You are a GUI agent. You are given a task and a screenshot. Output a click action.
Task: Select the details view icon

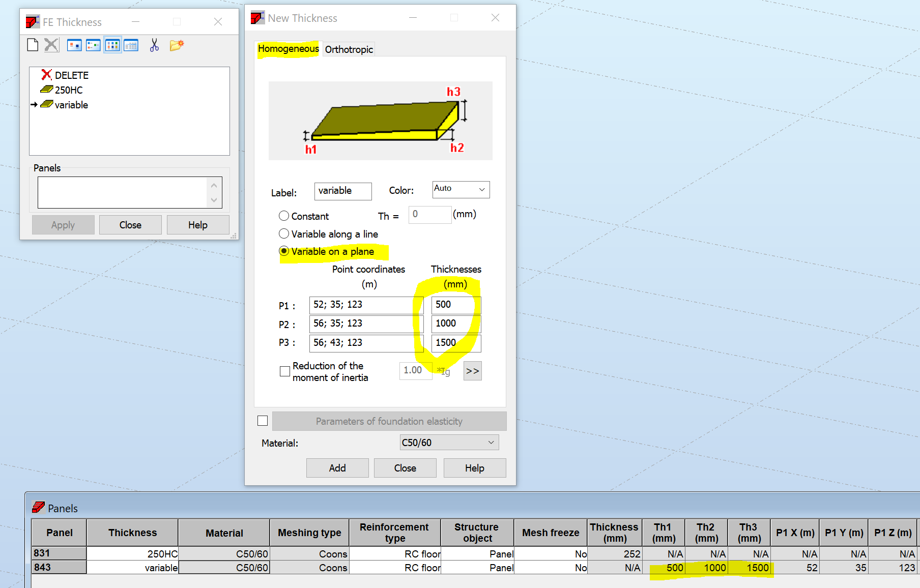pos(131,45)
